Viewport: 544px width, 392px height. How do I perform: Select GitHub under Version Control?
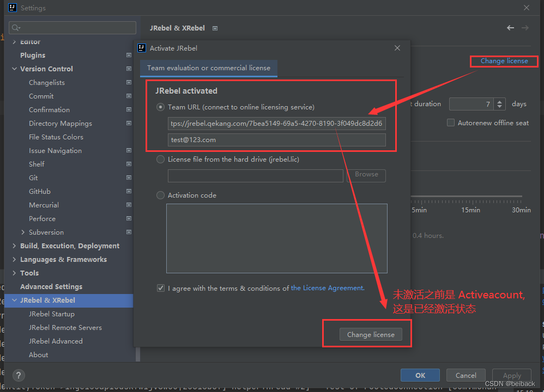pyautogui.click(x=40, y=191)
